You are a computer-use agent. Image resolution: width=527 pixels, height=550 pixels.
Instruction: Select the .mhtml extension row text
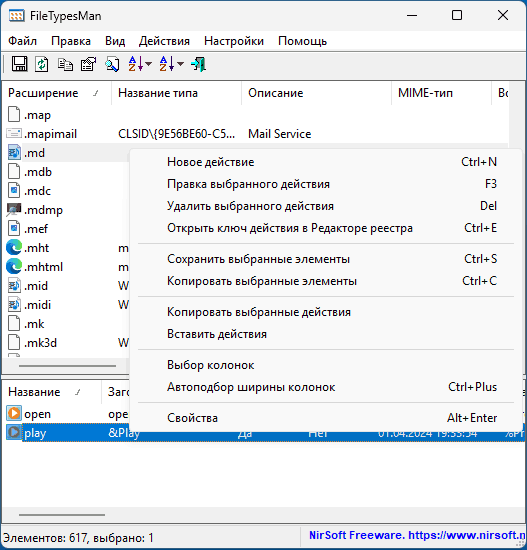43,267
